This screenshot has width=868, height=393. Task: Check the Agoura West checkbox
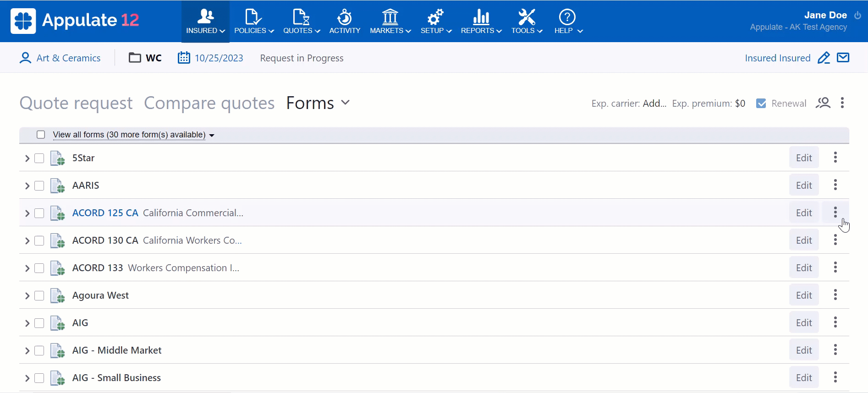tap(39, 295)
